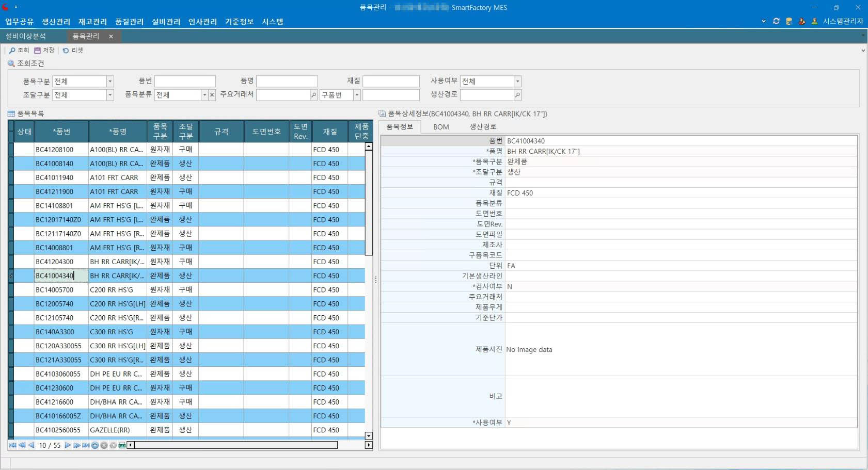This screenshot has width=868, height=470.
Task: Expand the toolbar overflow chevron at right
Action: (863, 51)
